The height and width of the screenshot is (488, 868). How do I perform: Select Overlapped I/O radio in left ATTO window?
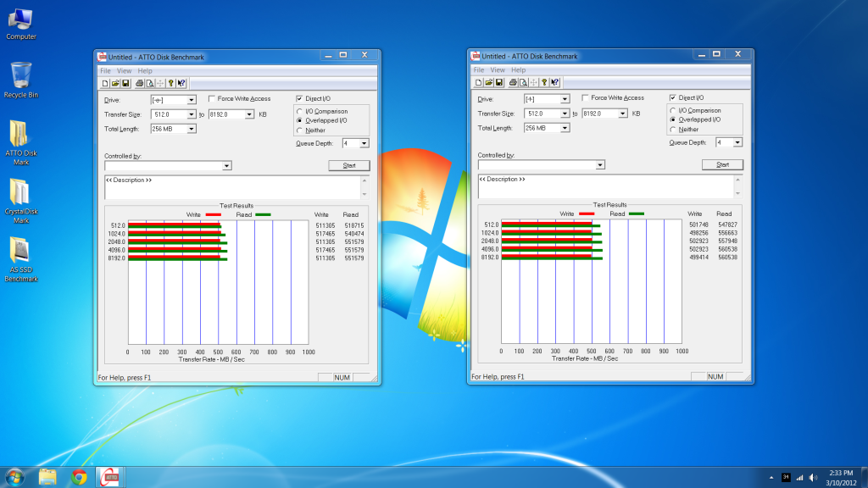[x=299, y=120]
